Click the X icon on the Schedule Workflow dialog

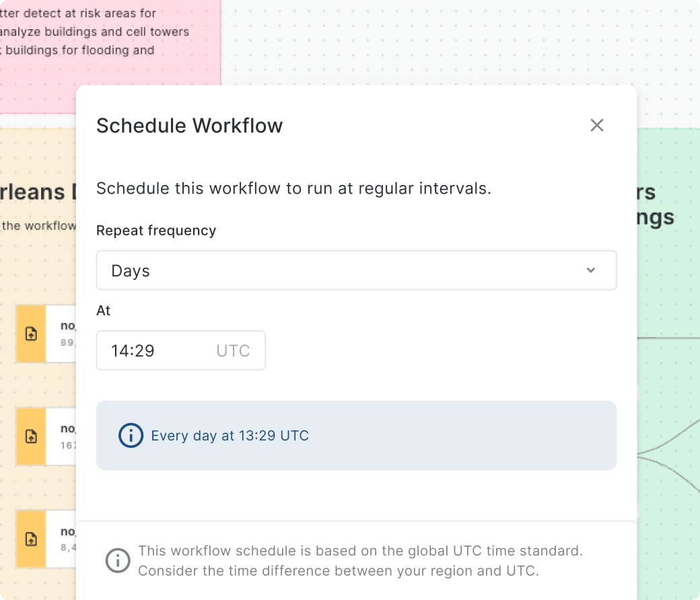[597, 125]
